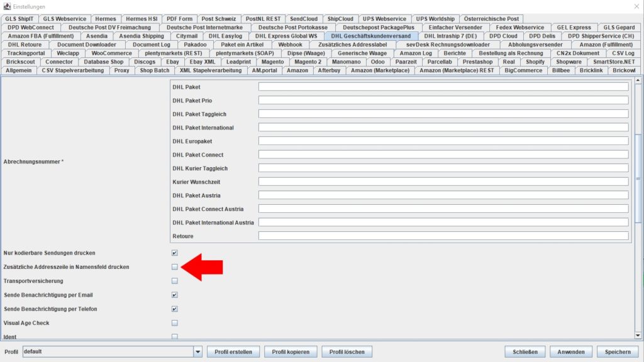Switch to the SendCloud tab
The width and height of the screenshot is (644, 362).
pyautogui.click(x=304, y=19)
